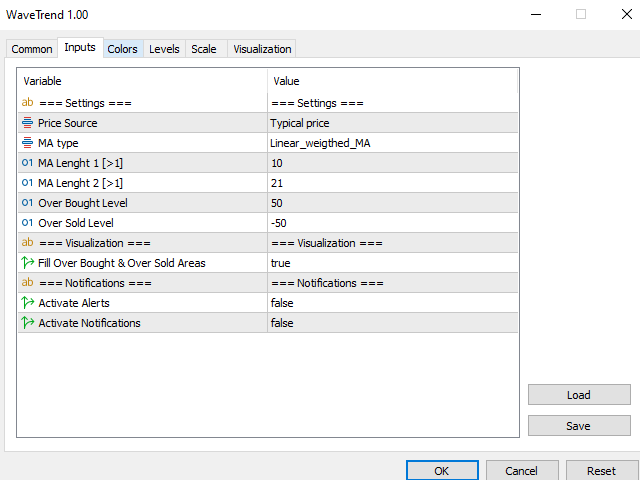640x480 pixels.
Task: Click the === Notifications === value cell
Action: click(393, 283)
